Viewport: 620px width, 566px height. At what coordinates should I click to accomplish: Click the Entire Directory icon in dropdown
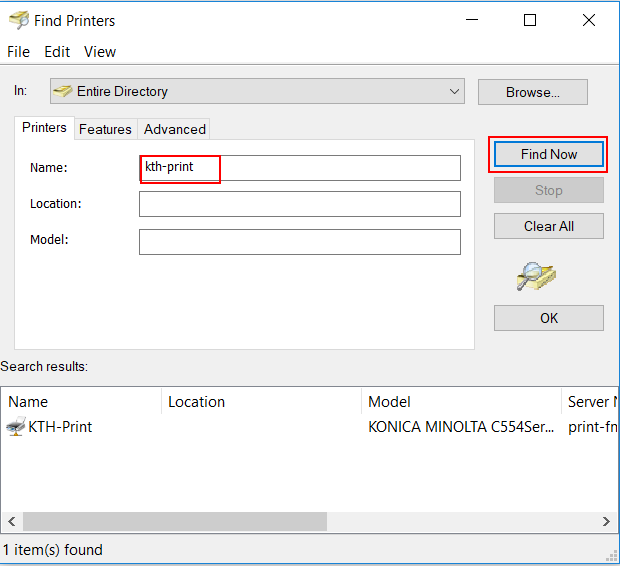click(x=62, y=91)
